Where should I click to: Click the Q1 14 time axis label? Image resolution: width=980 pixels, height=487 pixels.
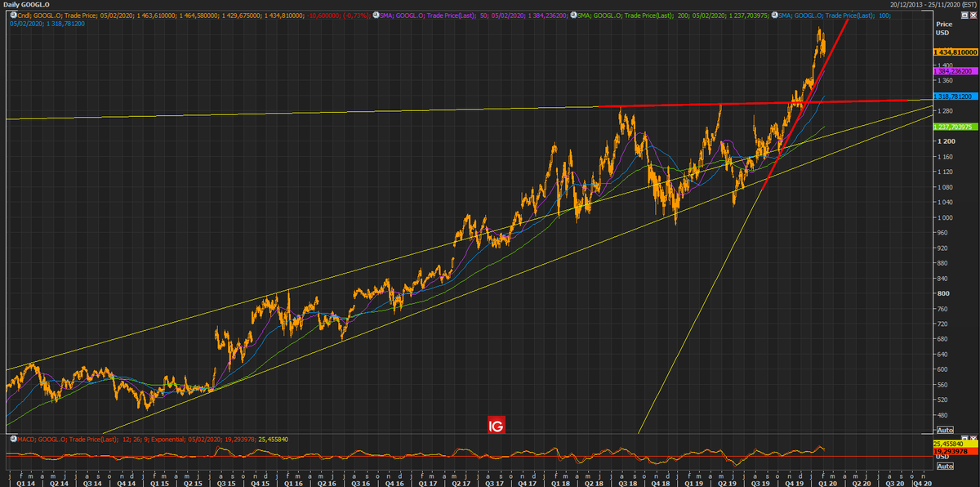pyautogui.click(x=25, y=483)
